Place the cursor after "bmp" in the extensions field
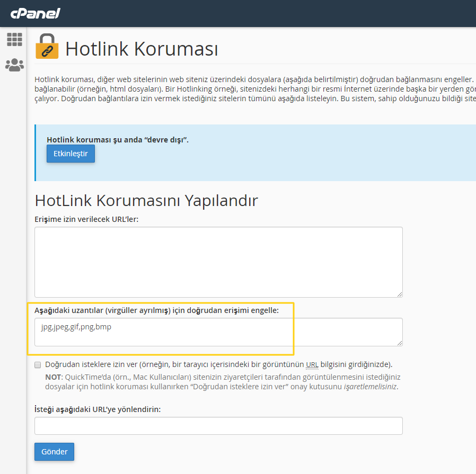 point(111,327)
